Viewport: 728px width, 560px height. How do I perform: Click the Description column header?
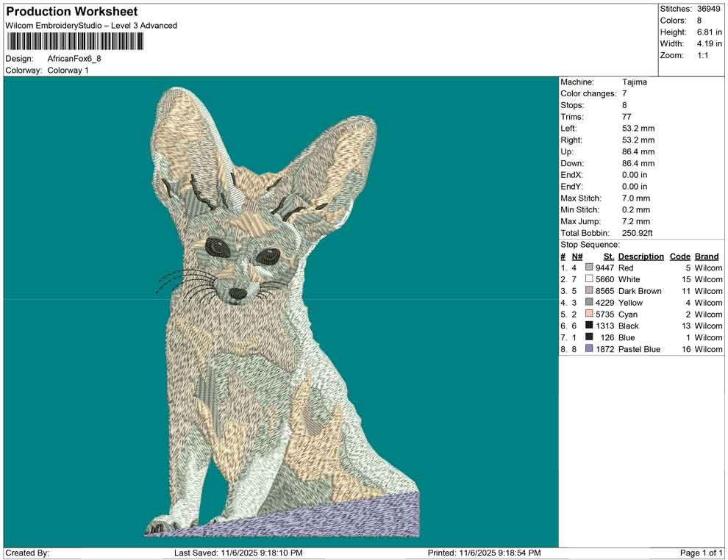coord(640,256)
